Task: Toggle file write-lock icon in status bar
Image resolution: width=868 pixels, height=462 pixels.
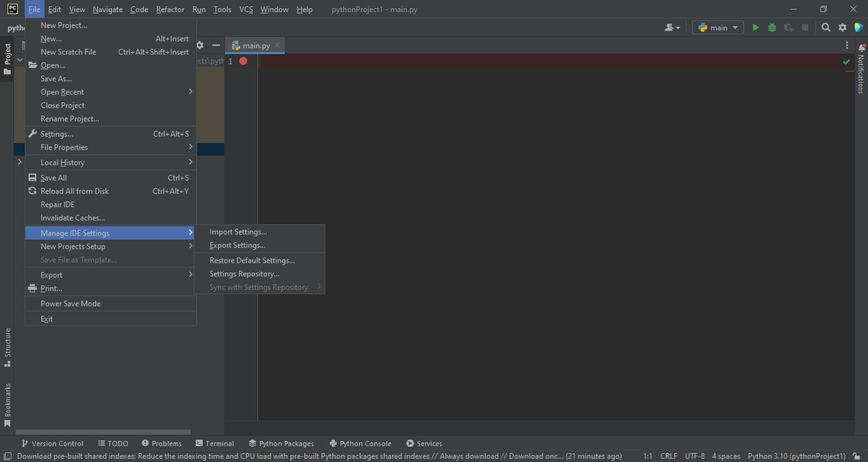Action: 857,456
